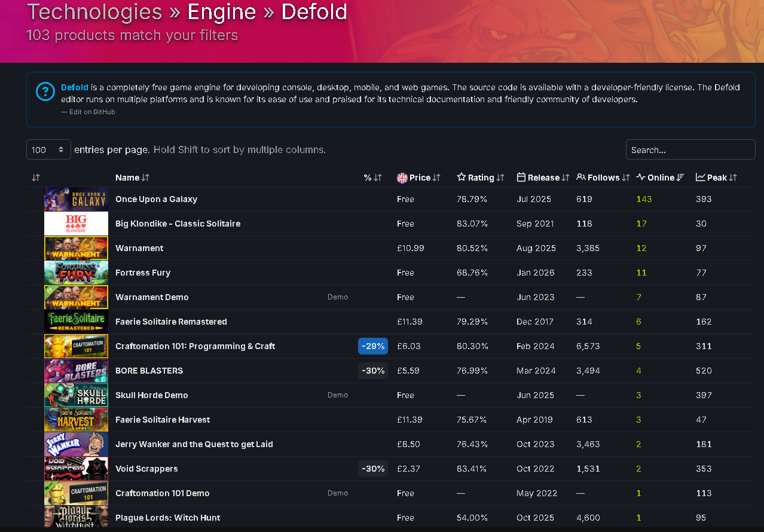
Task: Click the Defold link in description
Action: (75, 87)
